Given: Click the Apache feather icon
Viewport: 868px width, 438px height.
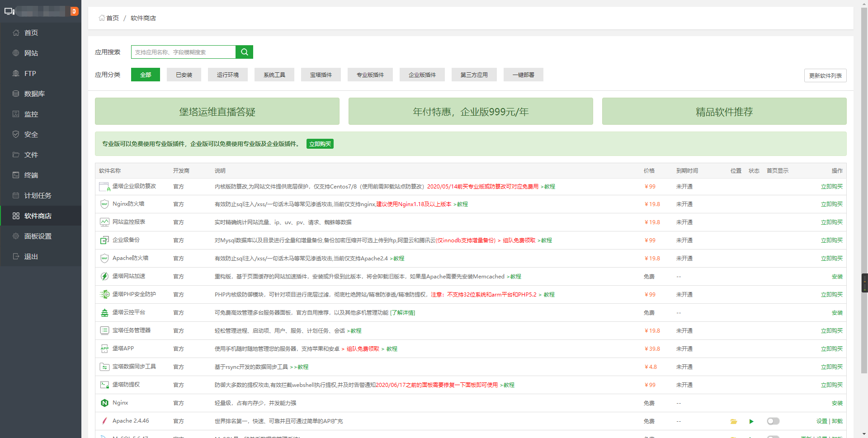Looking at the screenshot, I should click(x=104, y=421).
